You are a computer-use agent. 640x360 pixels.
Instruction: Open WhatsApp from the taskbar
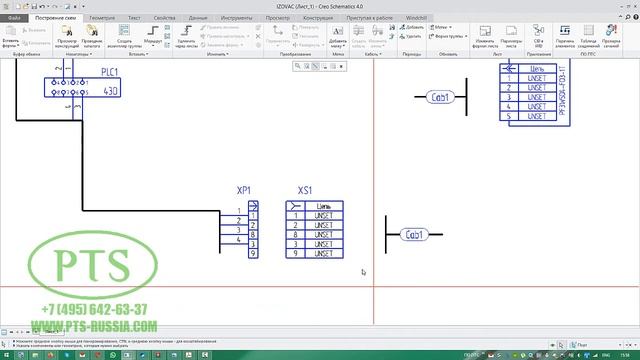[x=113, y=355]
